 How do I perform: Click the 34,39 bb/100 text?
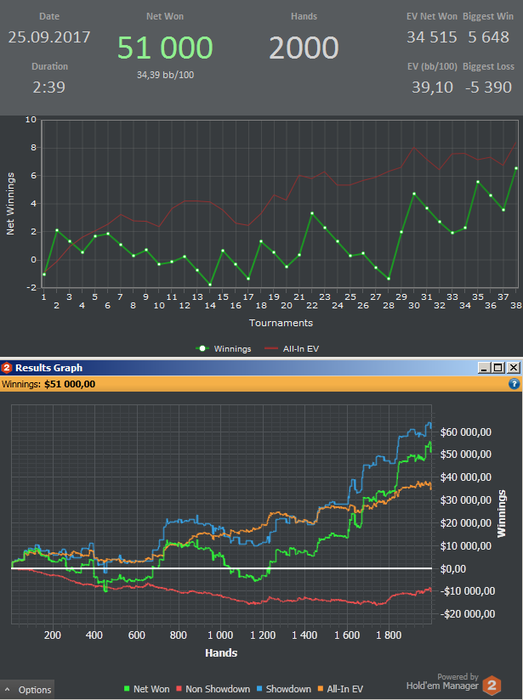(165, 75)
